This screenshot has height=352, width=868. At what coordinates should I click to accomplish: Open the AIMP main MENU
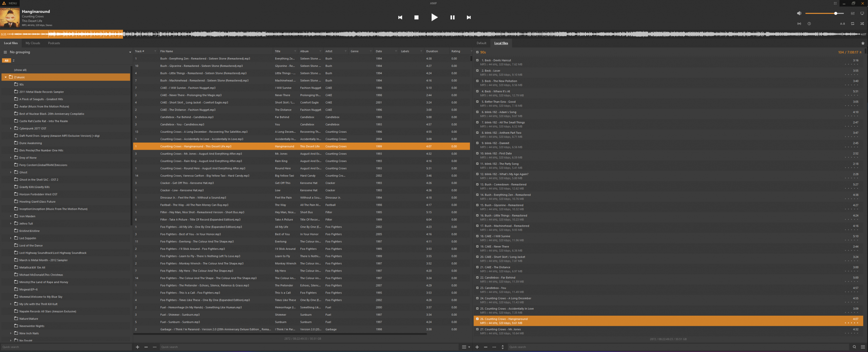10,3
